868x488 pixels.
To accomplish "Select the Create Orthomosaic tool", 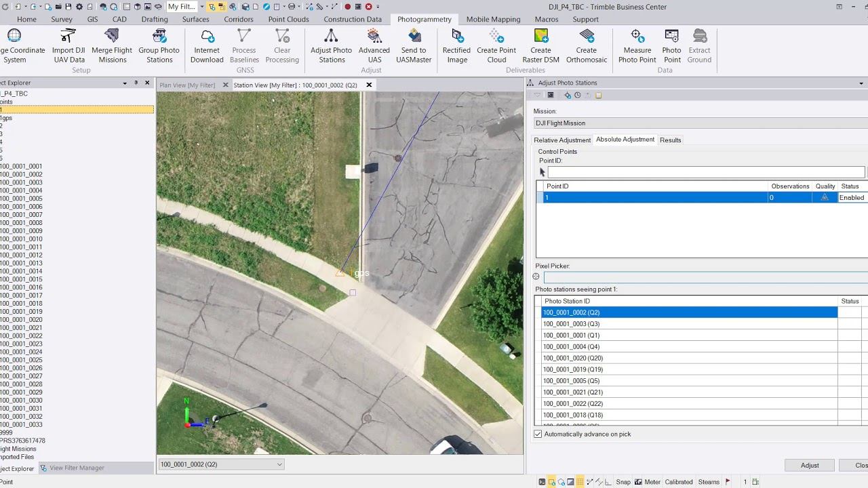I will coord(586,45).
